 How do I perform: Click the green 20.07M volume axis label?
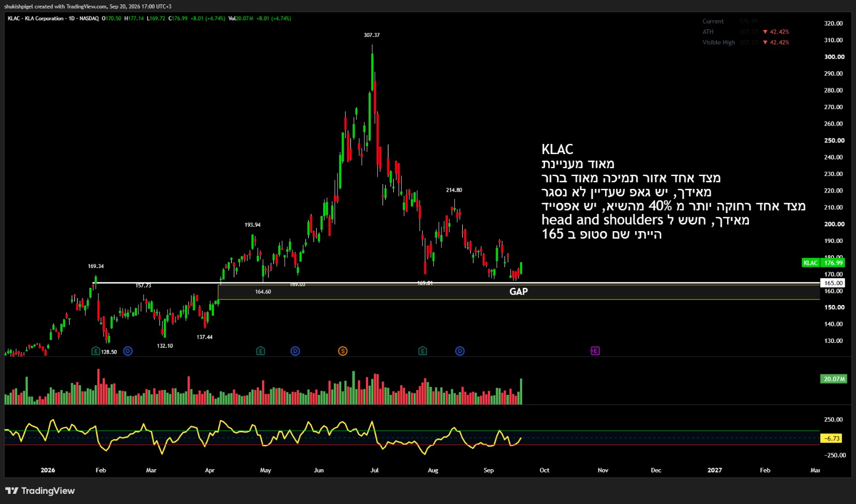point(834,379)
